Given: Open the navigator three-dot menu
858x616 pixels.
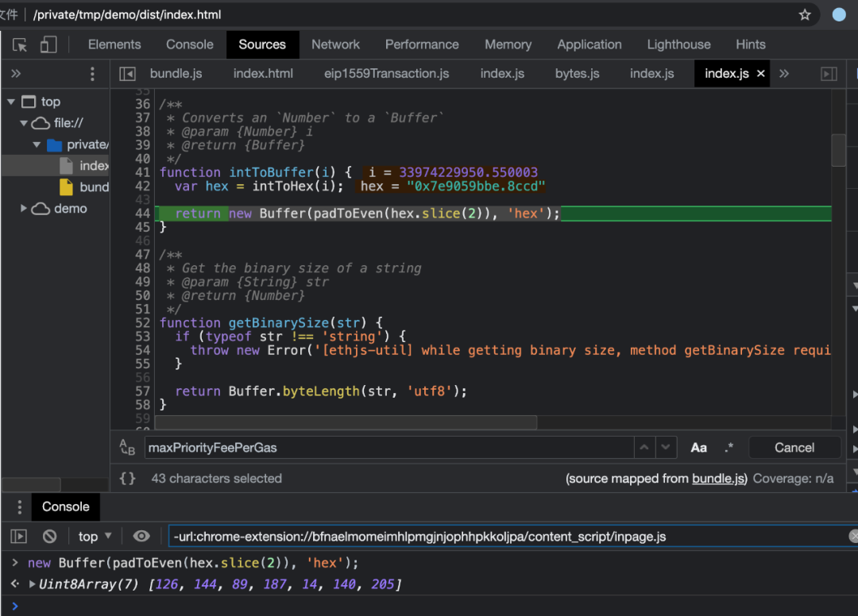Looking at the screenshot, I should tap(92, 74).
